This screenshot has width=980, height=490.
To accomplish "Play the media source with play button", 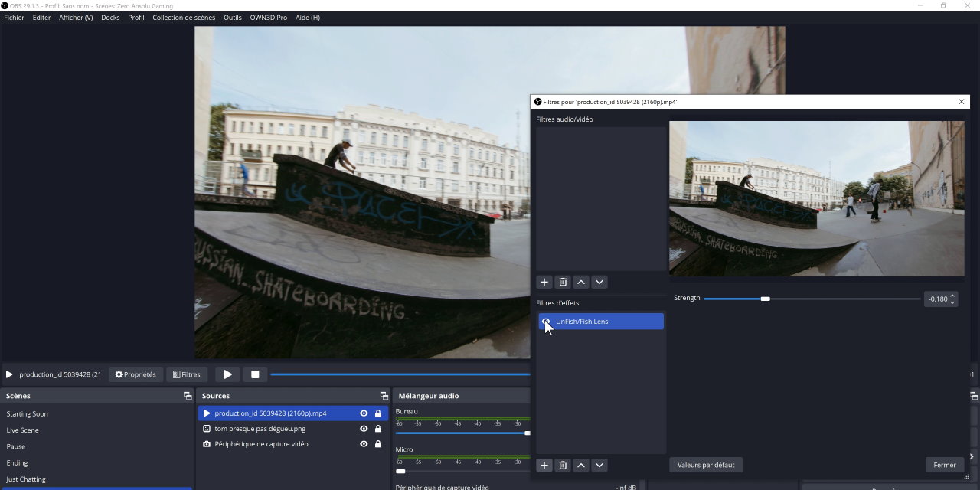I will 227,374.
